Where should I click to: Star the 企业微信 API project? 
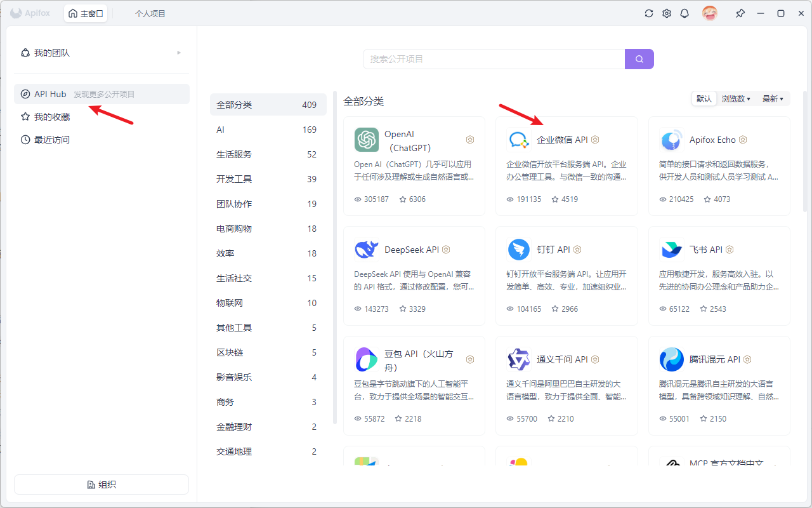click(x=555, y=199)
